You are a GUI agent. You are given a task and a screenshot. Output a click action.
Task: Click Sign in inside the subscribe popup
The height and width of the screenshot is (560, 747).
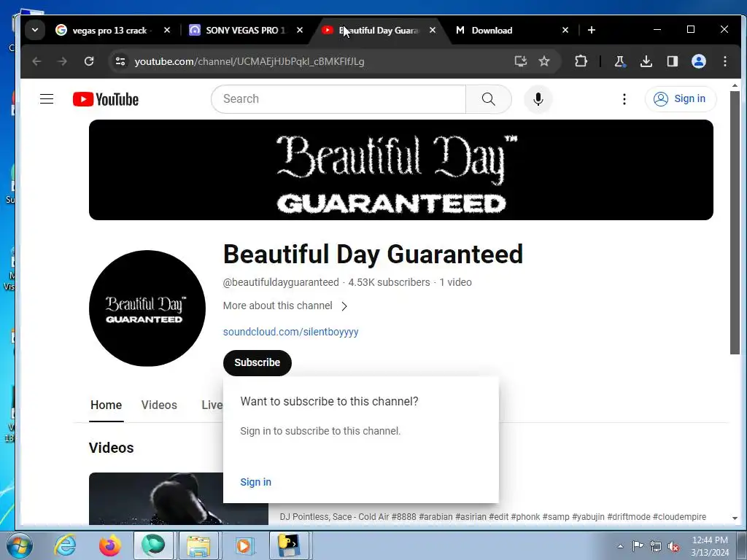point(256,482)
